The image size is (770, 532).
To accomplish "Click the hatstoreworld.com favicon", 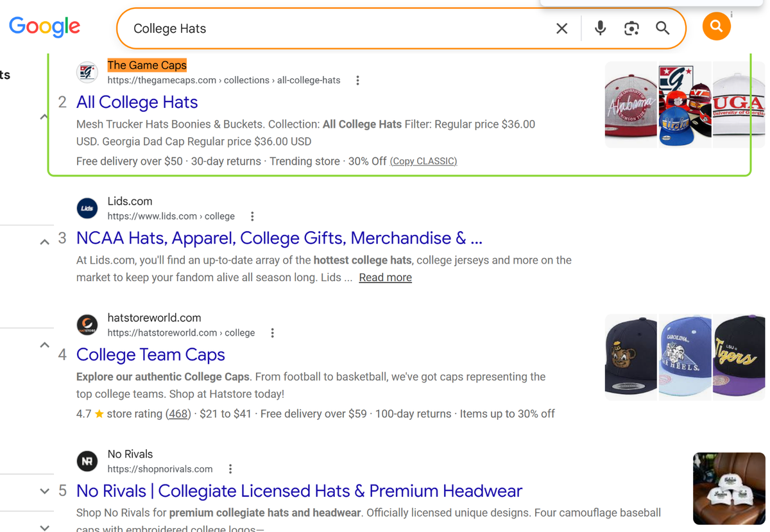I will coord(87,325).
